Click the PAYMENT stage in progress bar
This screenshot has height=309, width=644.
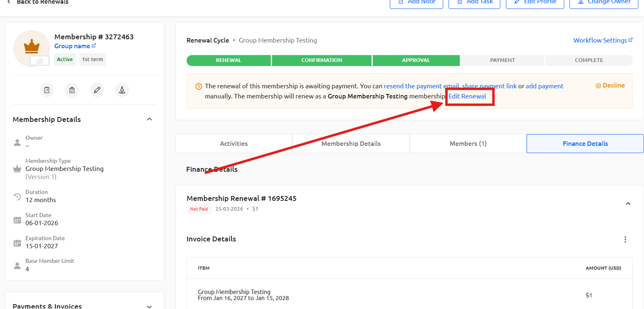(x=502, y=60)
